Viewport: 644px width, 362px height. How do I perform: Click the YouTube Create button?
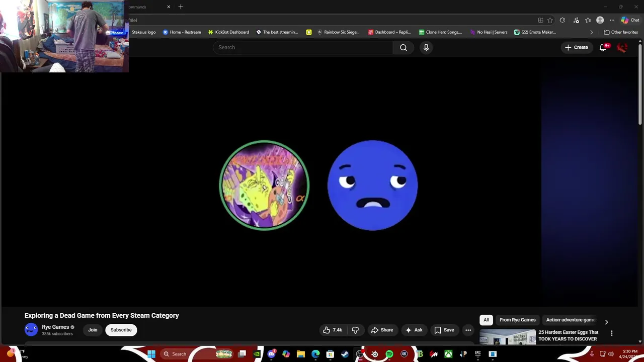577,47
